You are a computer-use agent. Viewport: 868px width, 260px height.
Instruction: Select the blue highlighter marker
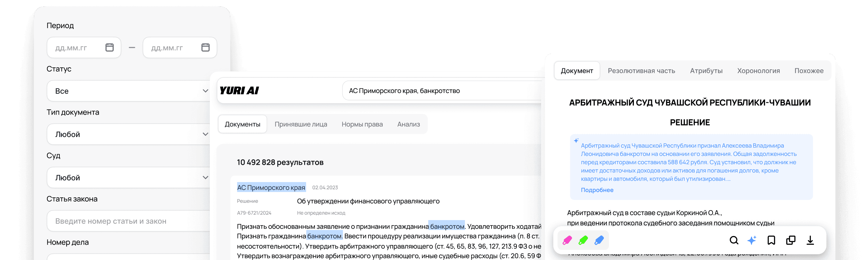(x=599, y=240)
